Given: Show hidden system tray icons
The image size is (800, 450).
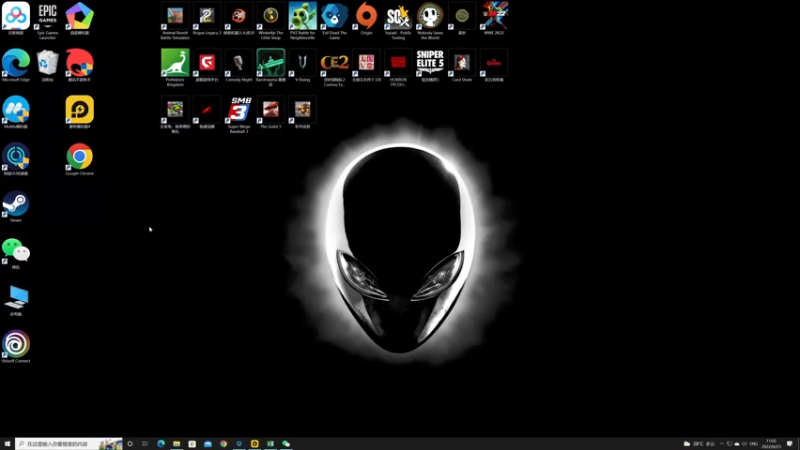Looking at the screenshot, I should coord(721,444).
